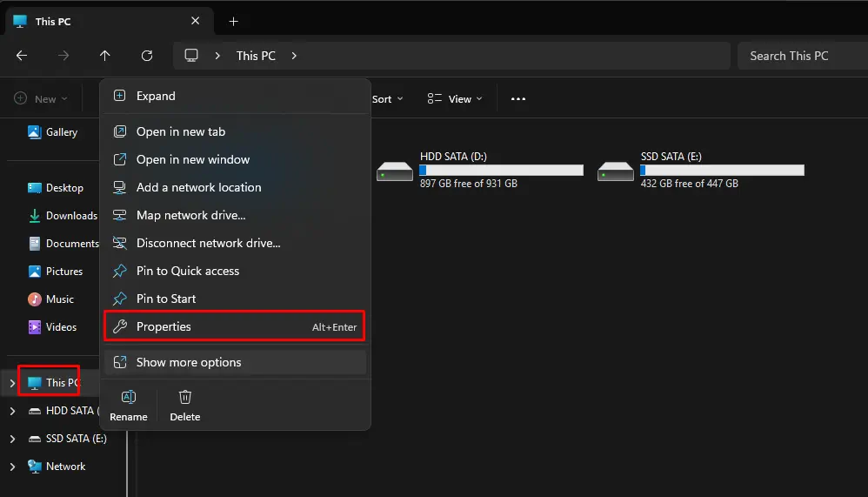Viewport: 868px width, 497px height.
Task: Select This PC in the navigation pane
Action: pyautogui.click(x=54, y=382)
